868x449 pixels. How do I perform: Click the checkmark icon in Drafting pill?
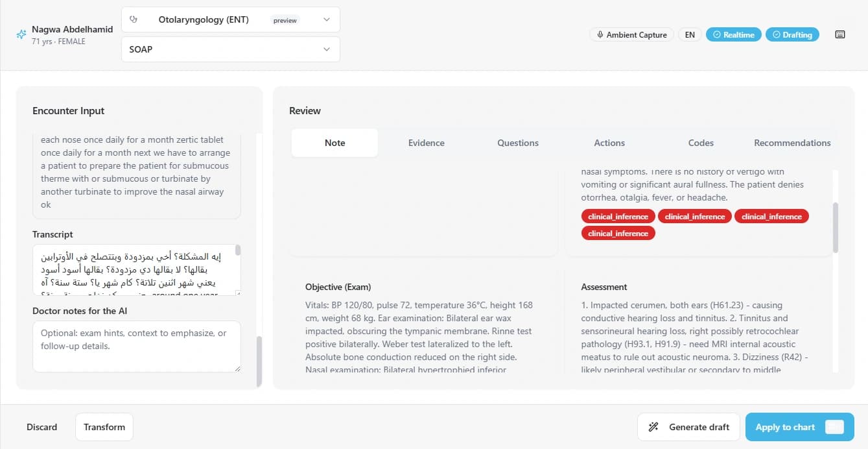[x=777, y=35]
